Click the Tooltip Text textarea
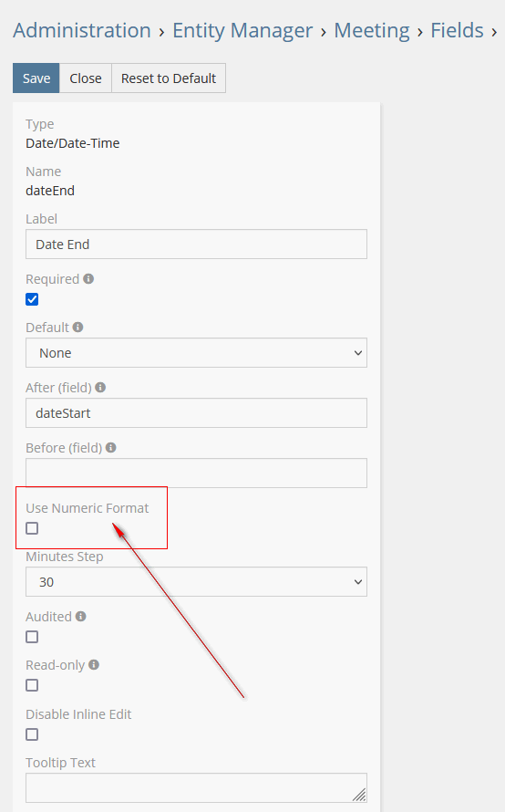 tap(197, 787)
